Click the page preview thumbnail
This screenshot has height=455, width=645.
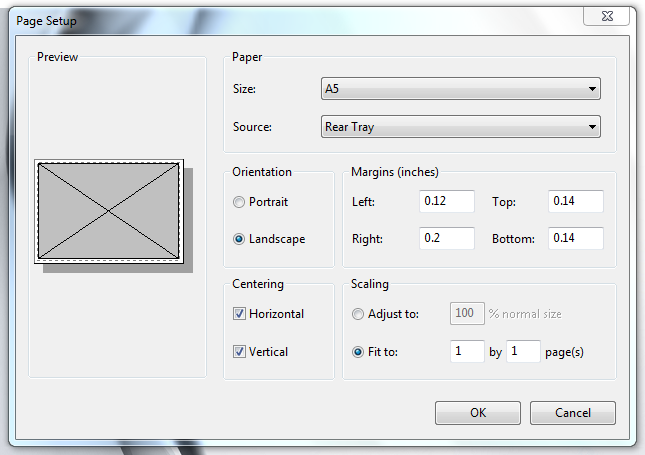109,211
